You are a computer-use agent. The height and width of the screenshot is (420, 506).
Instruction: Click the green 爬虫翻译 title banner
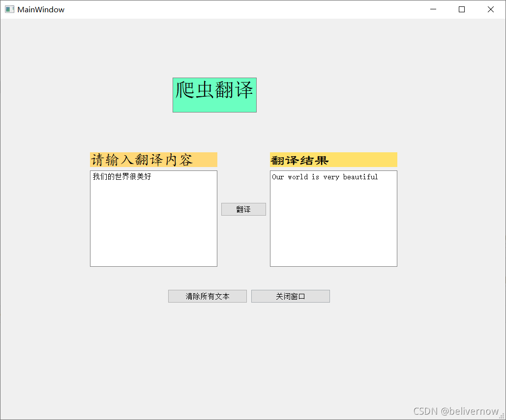click(214, 94)
